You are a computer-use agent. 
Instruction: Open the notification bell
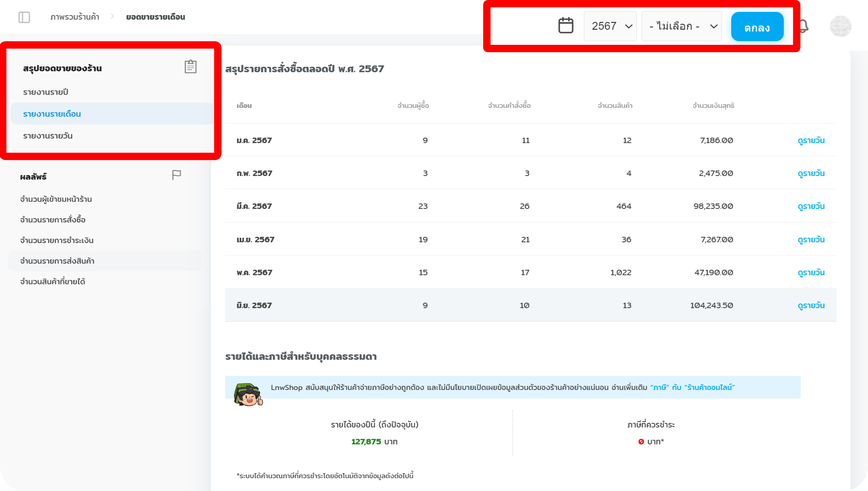803,27
